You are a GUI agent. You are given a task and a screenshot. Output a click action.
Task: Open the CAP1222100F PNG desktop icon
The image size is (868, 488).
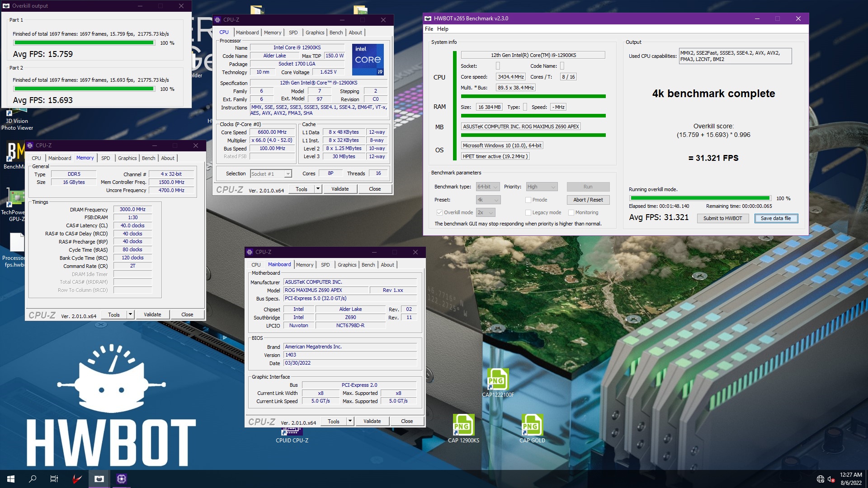point(497,383)
